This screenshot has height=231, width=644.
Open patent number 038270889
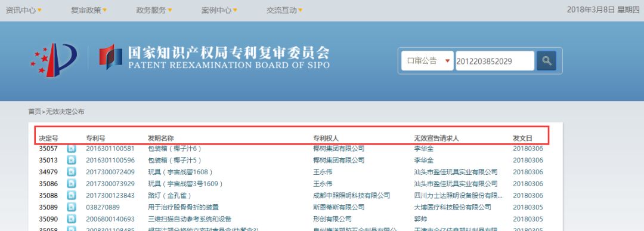coord(103,207)
